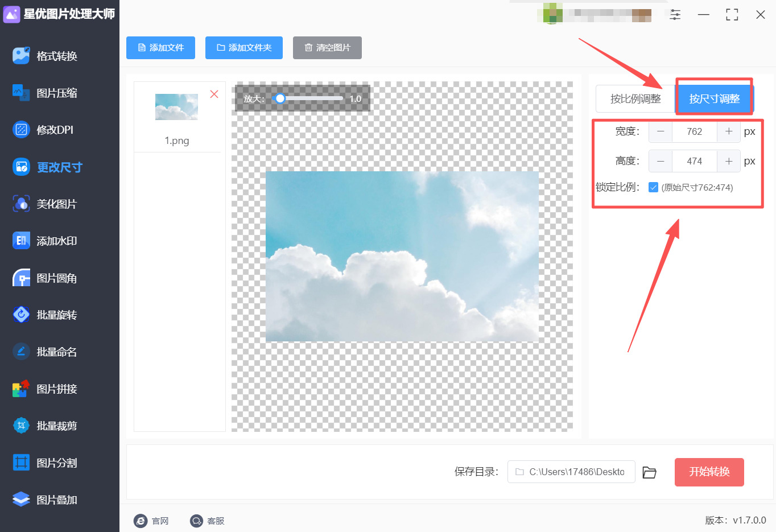The height and width of the screenshot is (532, 776).
Task: Open the 美化图片 beautify icon
Action: [x=21, y=204]
